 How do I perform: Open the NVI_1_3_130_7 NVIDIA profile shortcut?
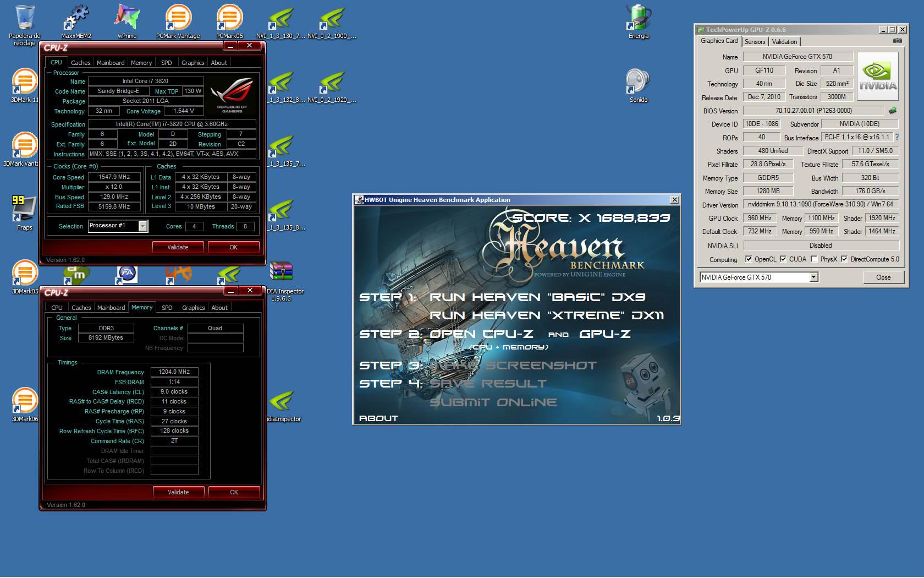pyautogui.click(x=280, y=22)
